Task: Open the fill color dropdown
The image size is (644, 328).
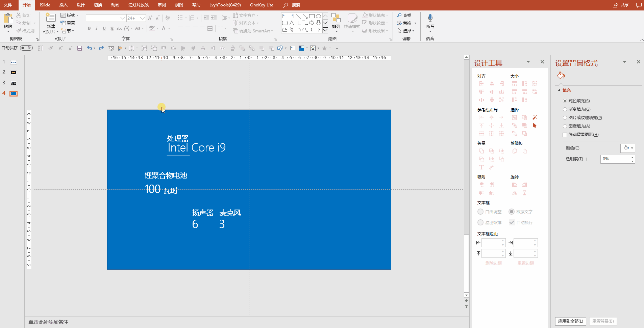Action: pos(628,148)
